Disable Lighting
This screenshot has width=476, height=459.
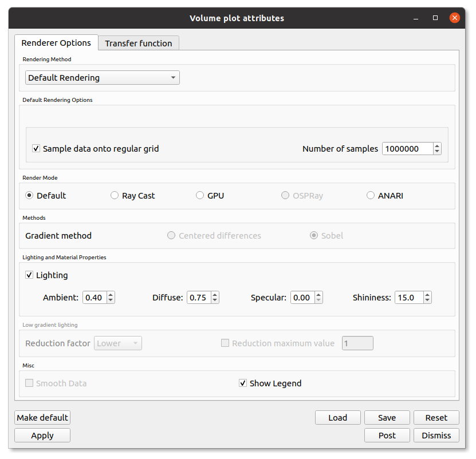(x=29, y=275)
